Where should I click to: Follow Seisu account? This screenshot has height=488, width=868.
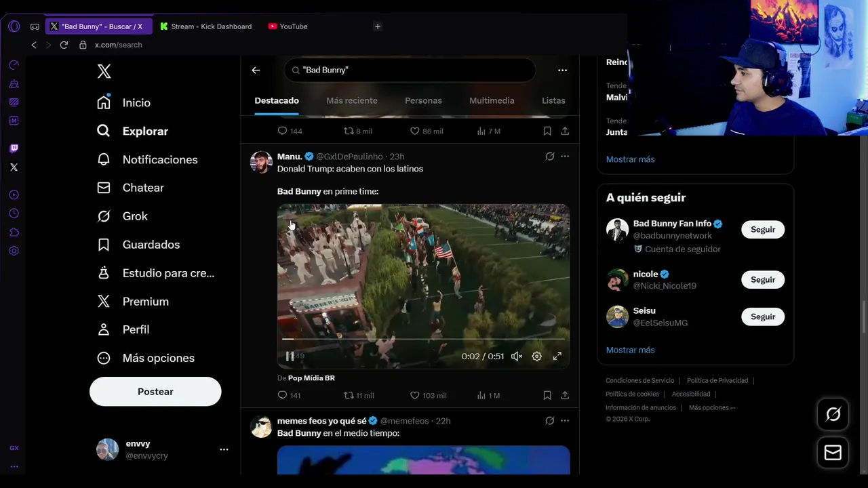763,317
